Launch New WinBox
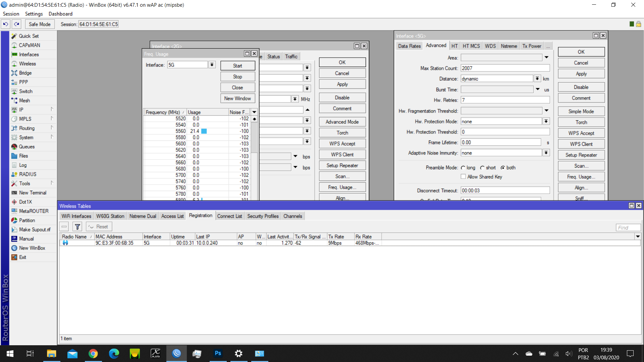This screenshot has height=362, width=644. click(x=32, y=248)
